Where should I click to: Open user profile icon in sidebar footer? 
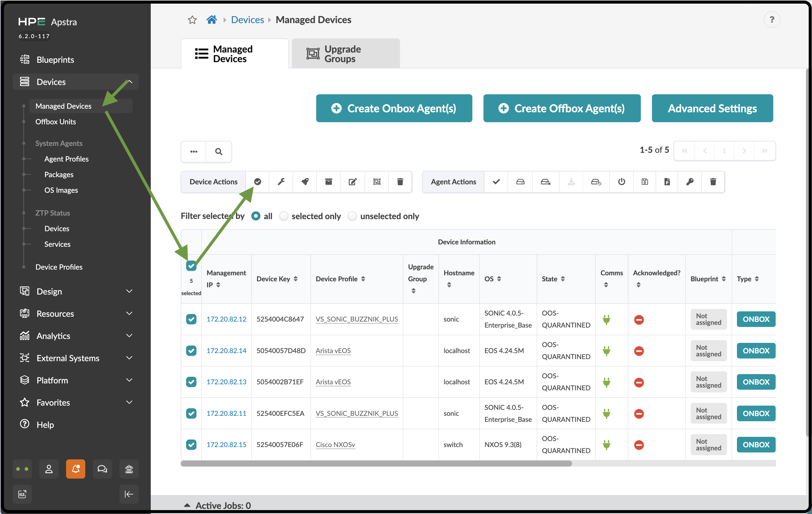point(49,469)
